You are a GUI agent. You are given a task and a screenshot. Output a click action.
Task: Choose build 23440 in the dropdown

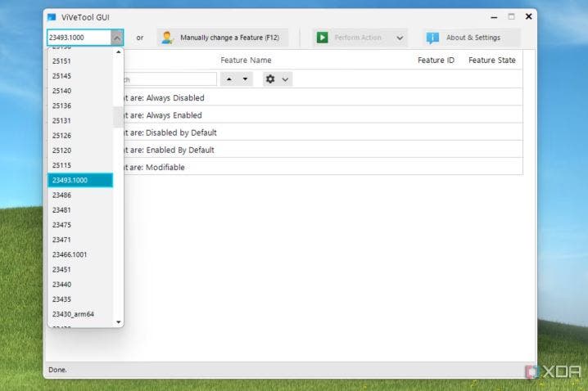tap(80, 285)
